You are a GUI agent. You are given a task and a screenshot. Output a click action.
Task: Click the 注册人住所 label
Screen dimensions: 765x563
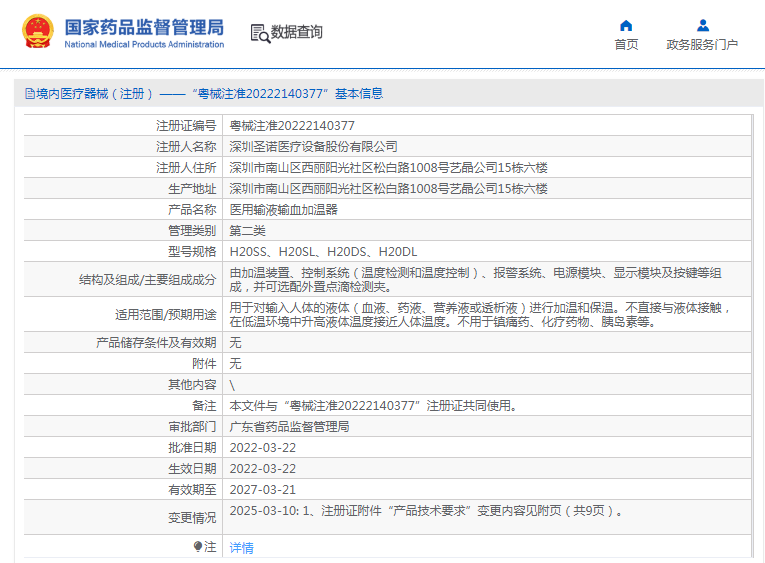[186, 168]
